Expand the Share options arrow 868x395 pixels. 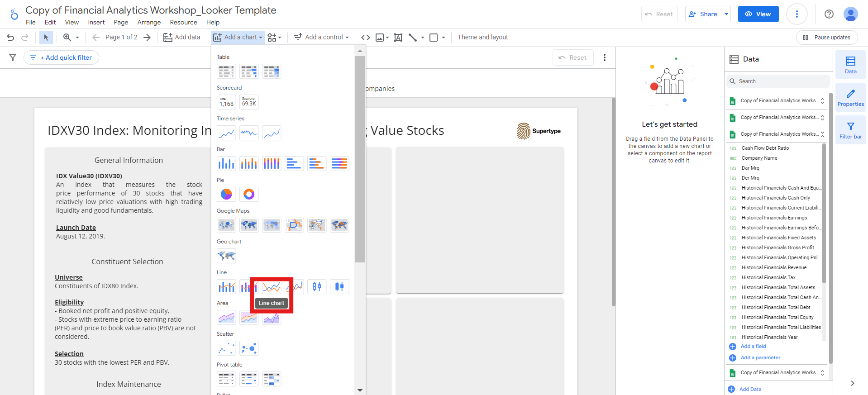click(726, 14)
